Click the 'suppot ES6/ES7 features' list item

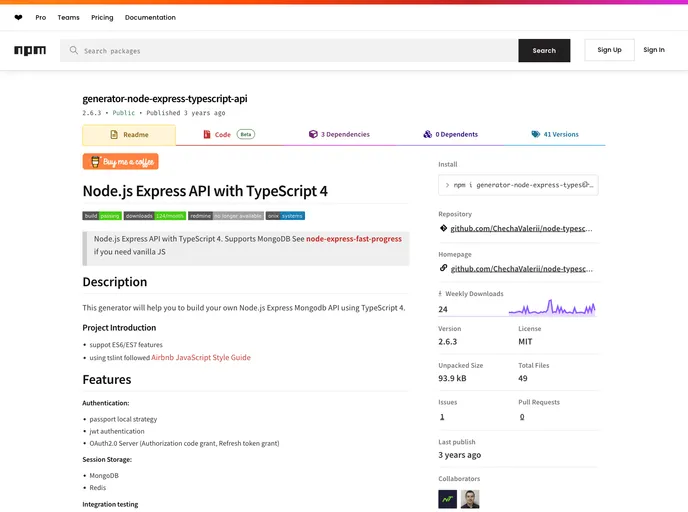coord(126,345)
